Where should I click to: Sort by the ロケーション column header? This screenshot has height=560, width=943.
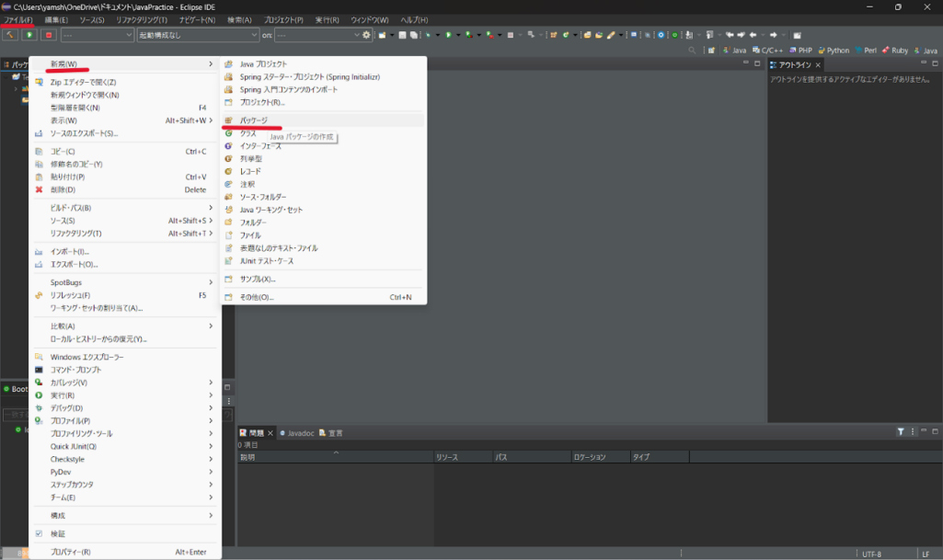(600, 457)
